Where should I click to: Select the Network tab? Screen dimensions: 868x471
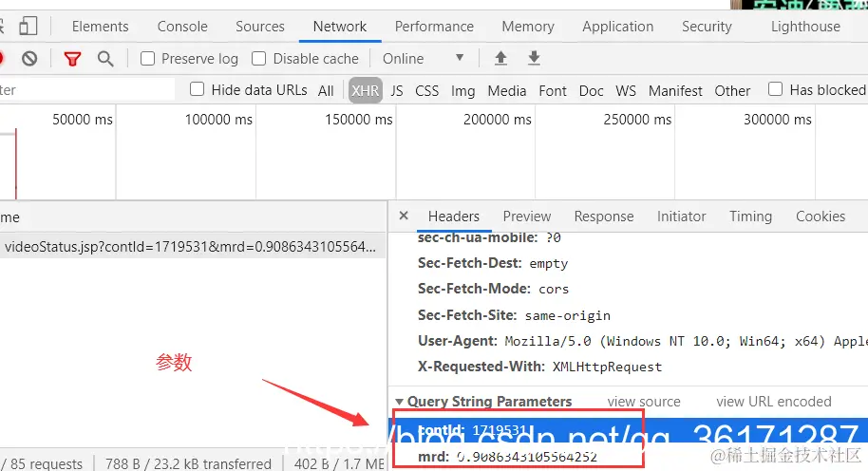(x=340, y=27)
